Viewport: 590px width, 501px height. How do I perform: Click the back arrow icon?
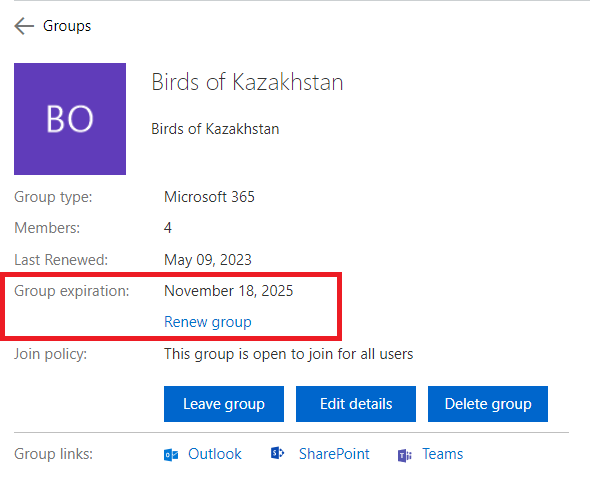click(24, 26)
